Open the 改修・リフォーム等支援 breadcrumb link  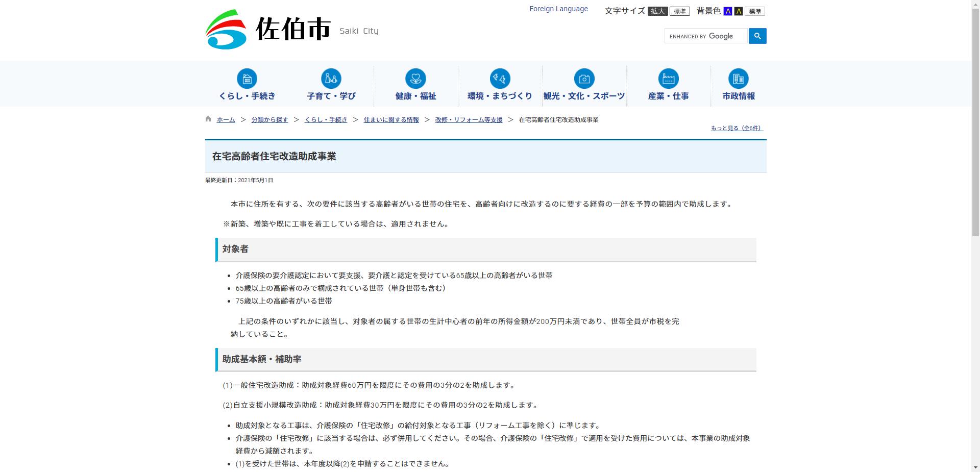(x=468, y=119)
